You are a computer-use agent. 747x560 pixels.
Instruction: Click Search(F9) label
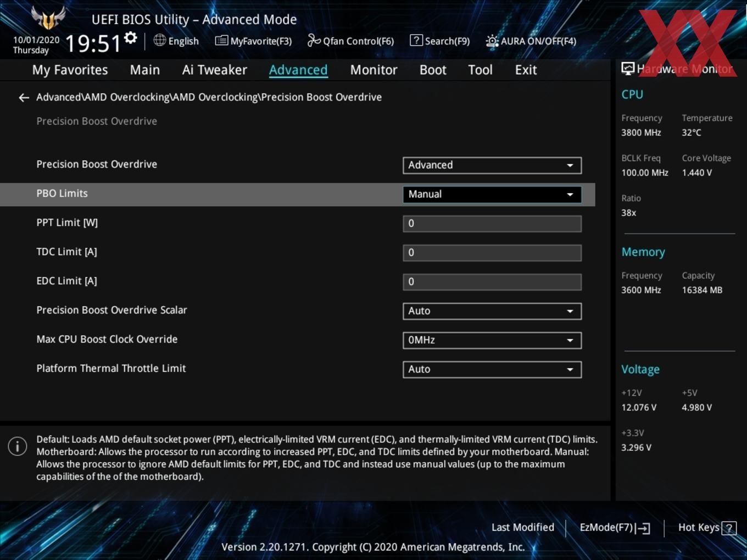tap(447, 41)
